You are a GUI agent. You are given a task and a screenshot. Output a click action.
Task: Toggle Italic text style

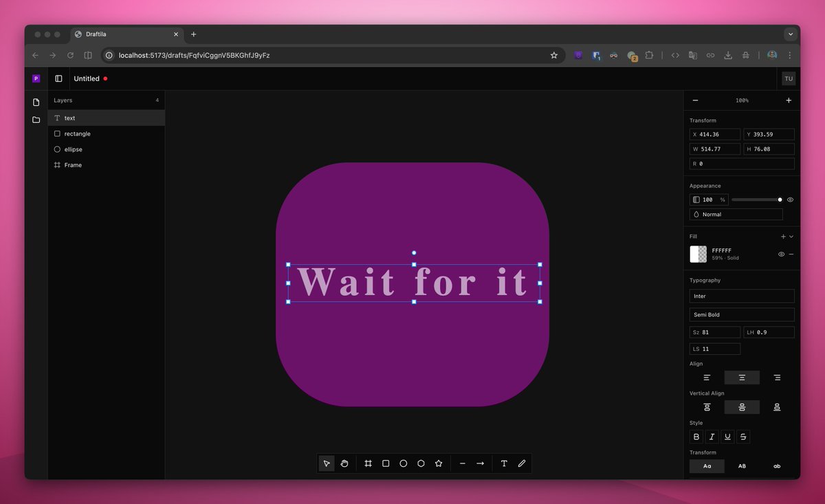(712, 437)
